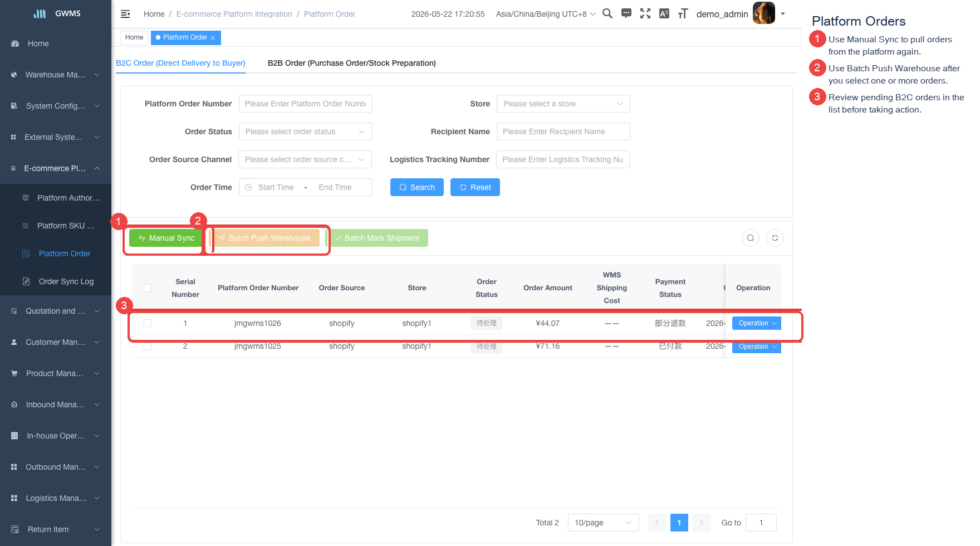Click the blue Search button

pos(417,187)
